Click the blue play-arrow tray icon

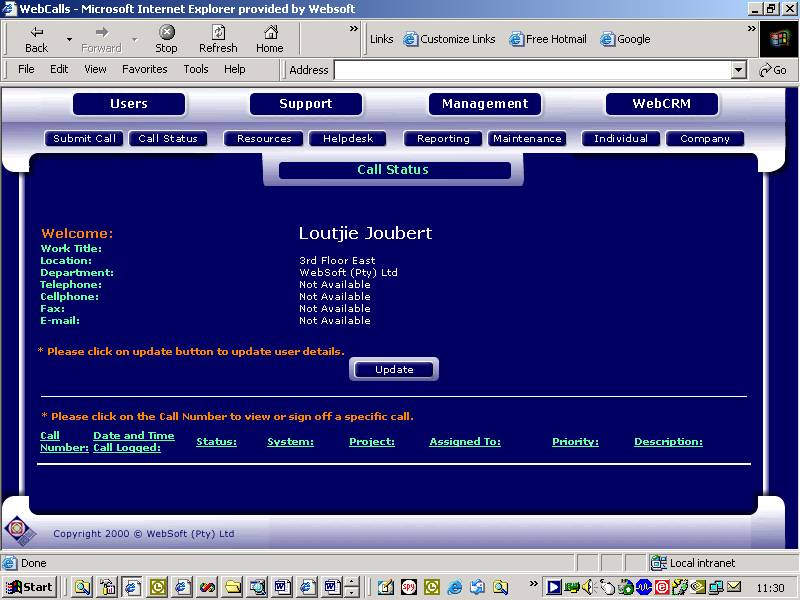(553, 588)
